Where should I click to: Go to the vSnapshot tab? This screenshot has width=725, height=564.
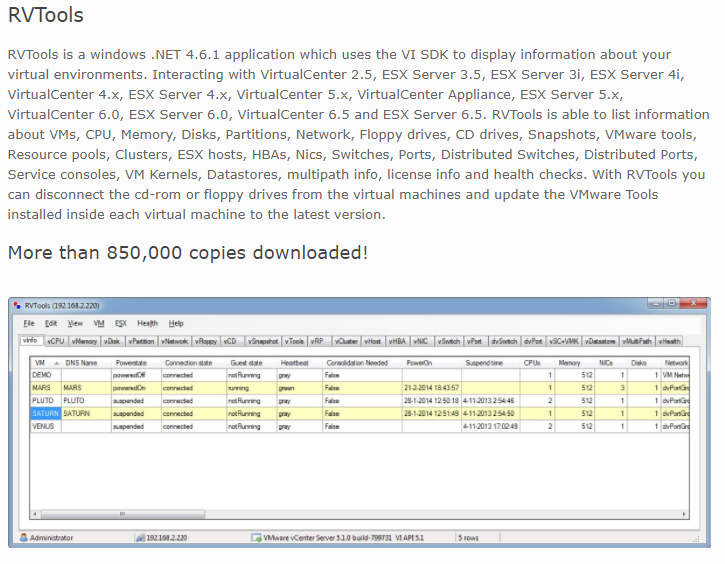click(x=263, y=341)
